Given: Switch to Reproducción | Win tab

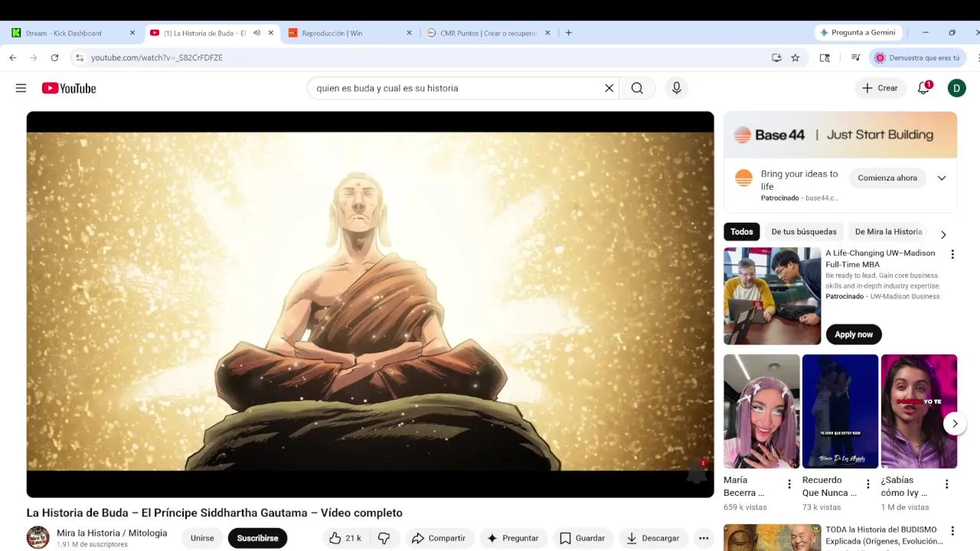Looking at the screenshot, I should (x=350, y=33).
